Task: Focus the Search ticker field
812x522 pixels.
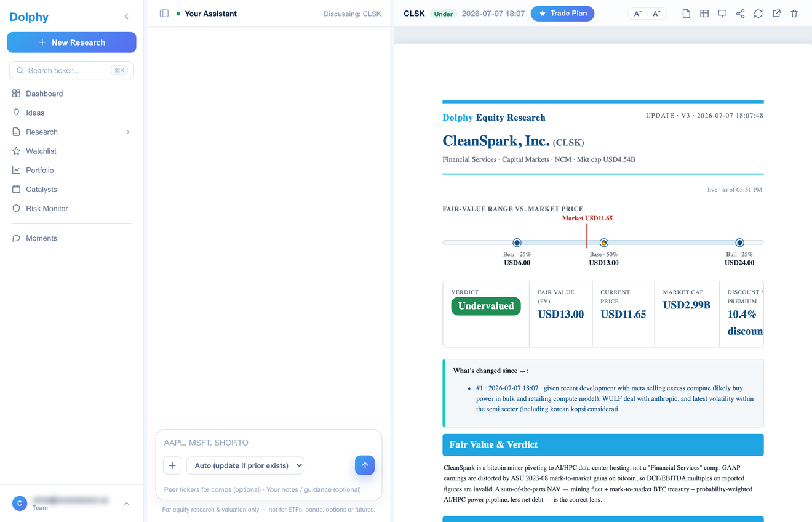Action: click(71, 70)
